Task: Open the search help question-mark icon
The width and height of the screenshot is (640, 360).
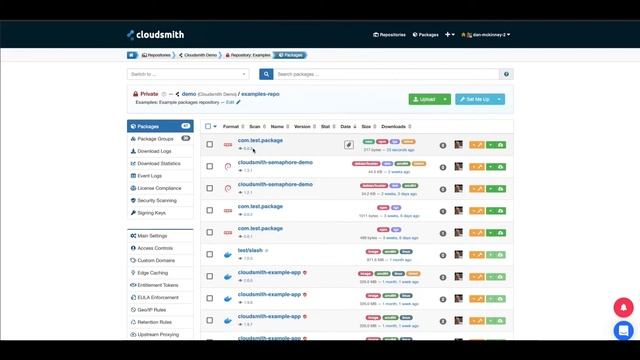Action: [x=506, y=74]
